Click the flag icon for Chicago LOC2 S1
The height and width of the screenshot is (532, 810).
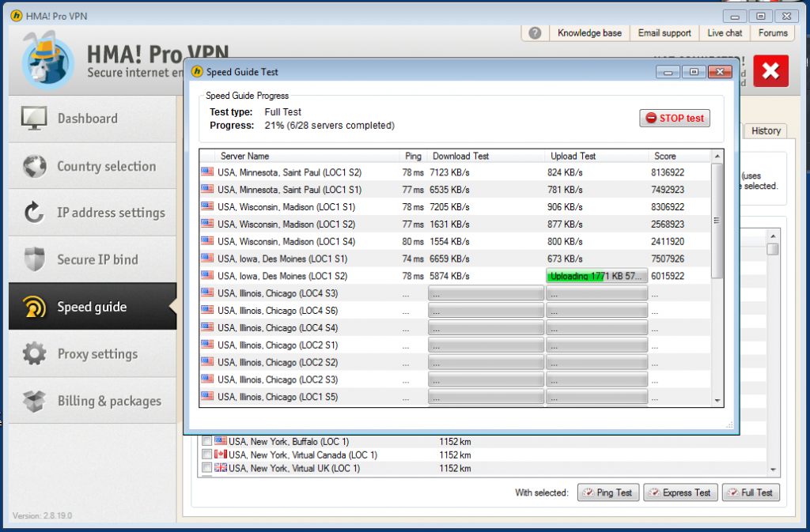(x=207, y=344)
